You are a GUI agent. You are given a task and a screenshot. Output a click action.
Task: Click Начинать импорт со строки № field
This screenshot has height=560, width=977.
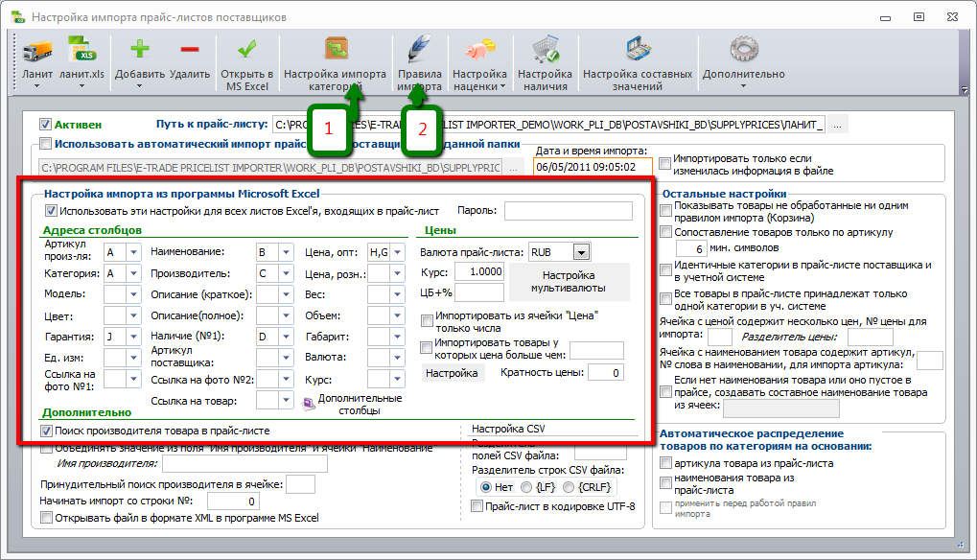(233, 502)
